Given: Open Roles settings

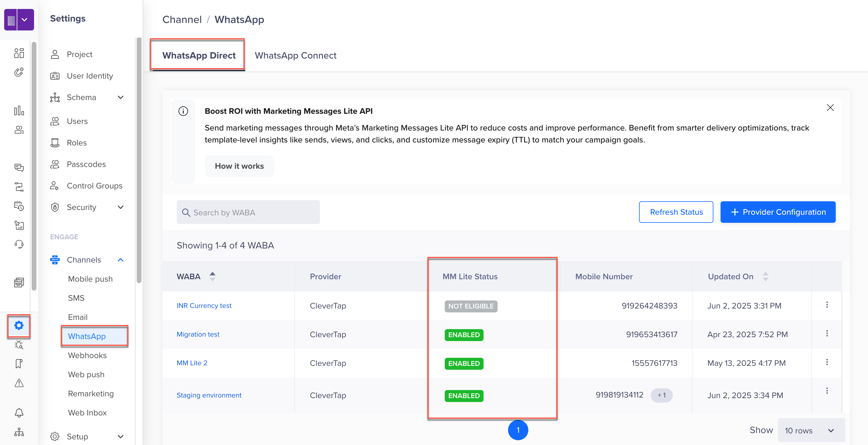Looking at the screenshot, I should pos(77,143).
